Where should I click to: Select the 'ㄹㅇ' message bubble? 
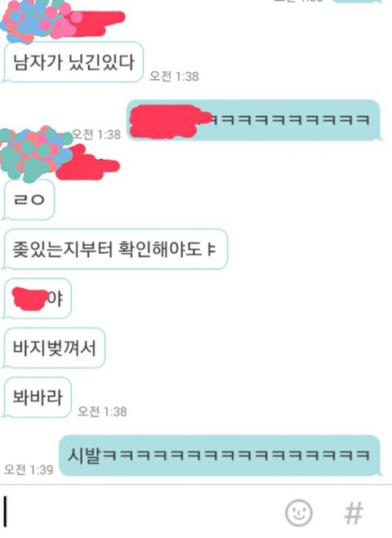29,199
